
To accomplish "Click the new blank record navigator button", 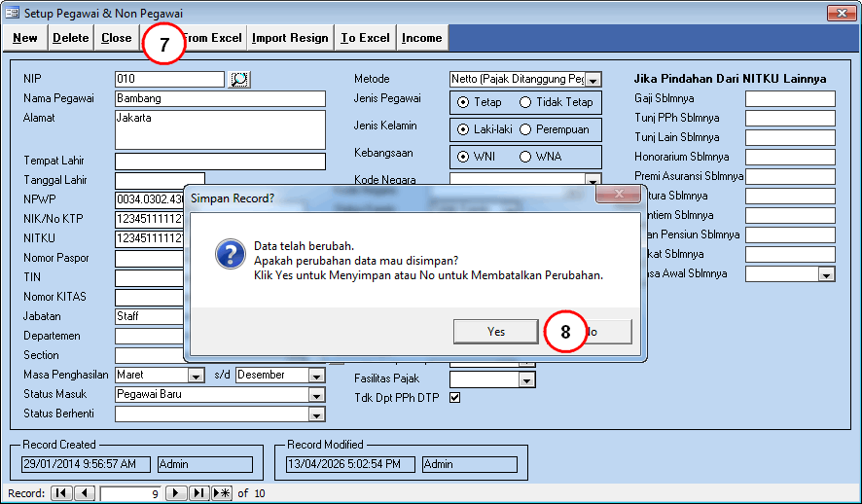I will (222, 493).
